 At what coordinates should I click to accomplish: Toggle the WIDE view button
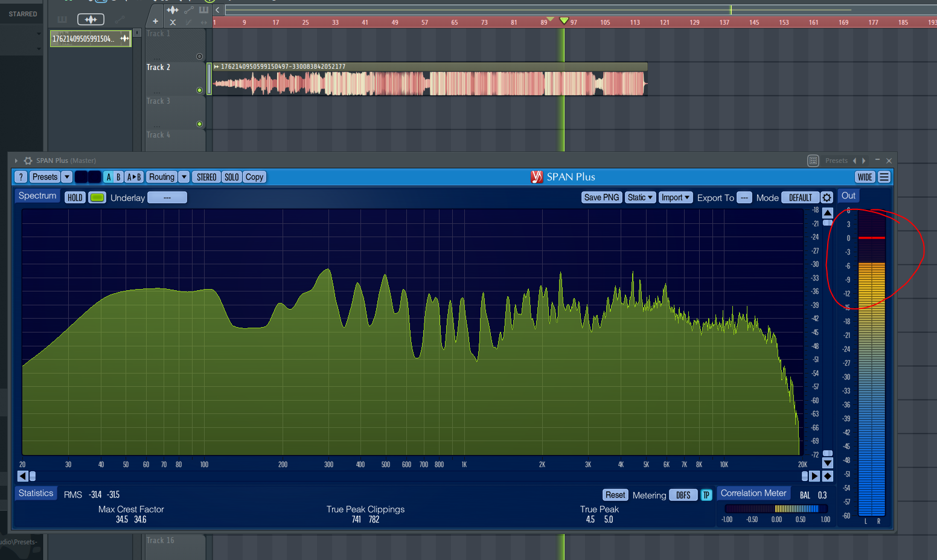tap(865, 177)
